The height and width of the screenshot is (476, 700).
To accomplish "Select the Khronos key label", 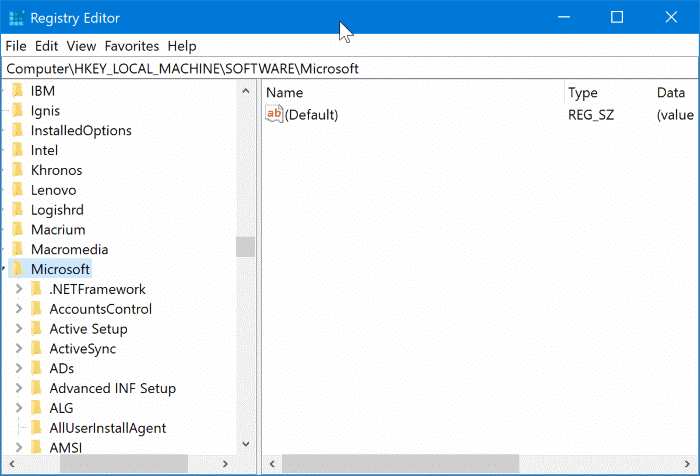I will click(56, 170).
